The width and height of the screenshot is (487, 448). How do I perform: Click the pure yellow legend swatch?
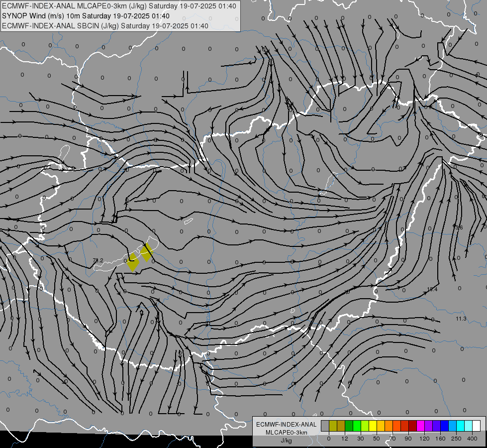(373, 426)
